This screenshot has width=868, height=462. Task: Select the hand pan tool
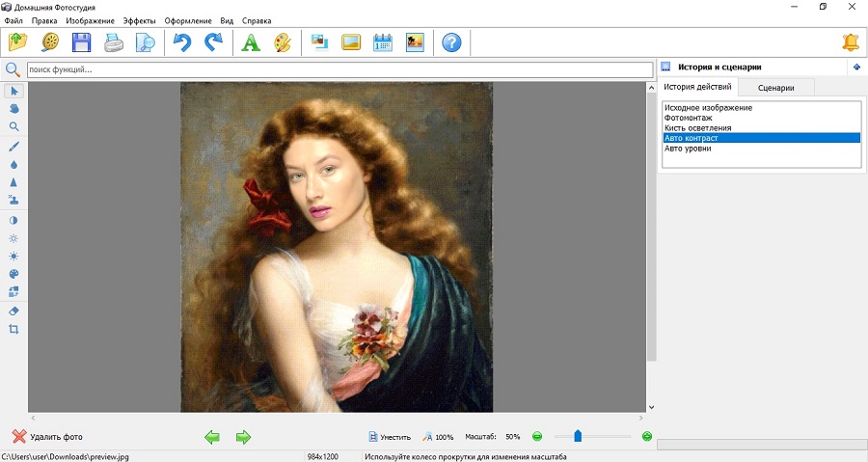14,109
